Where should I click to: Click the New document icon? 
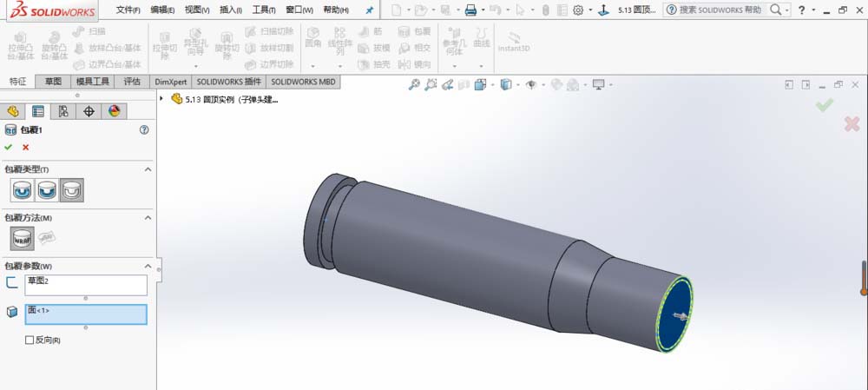(x=396, y=10)
